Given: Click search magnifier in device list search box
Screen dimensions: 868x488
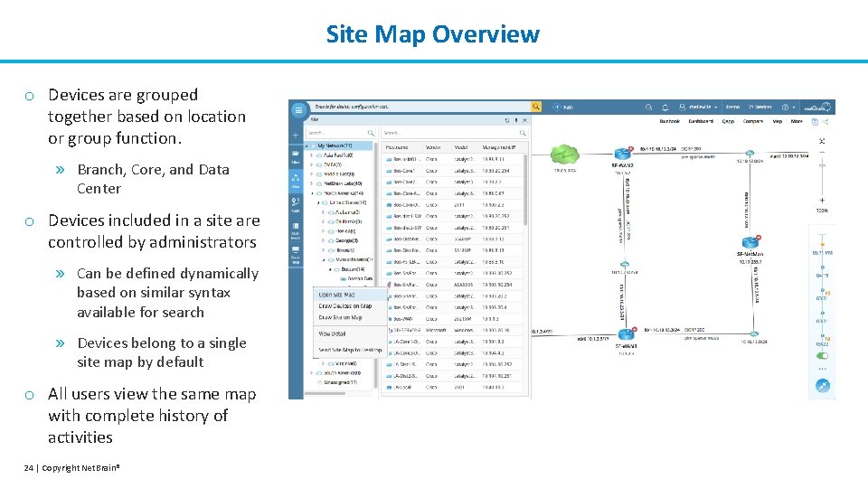Looking at the screenshot, I should [523, 133].
